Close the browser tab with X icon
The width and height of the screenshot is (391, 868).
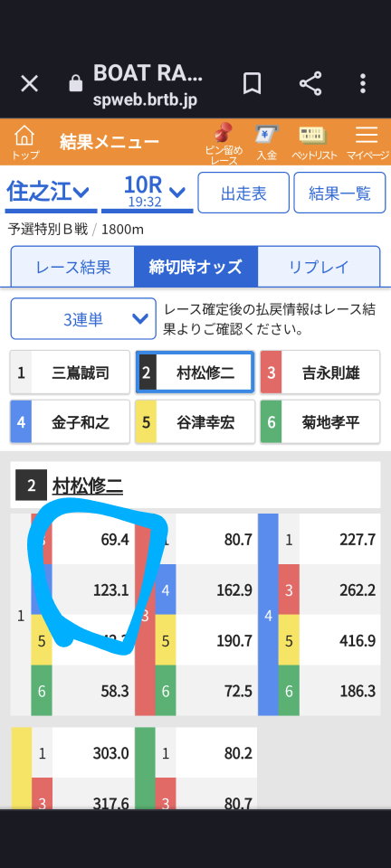pos(29,84)
